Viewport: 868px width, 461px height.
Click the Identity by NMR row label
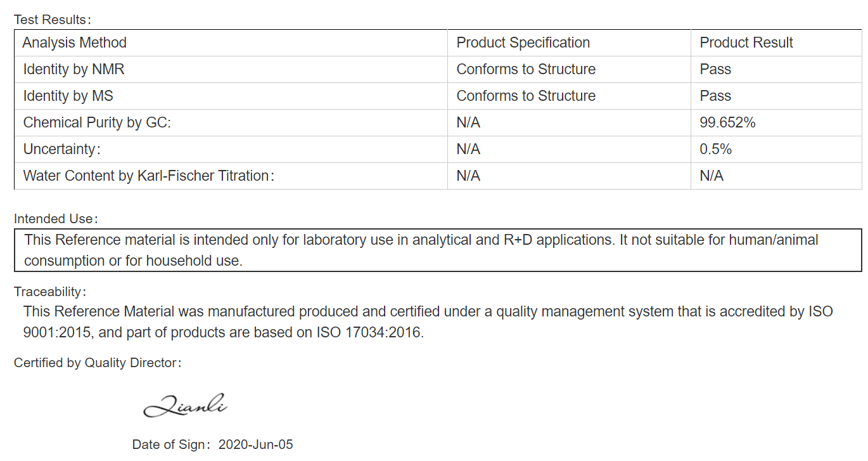74,69
